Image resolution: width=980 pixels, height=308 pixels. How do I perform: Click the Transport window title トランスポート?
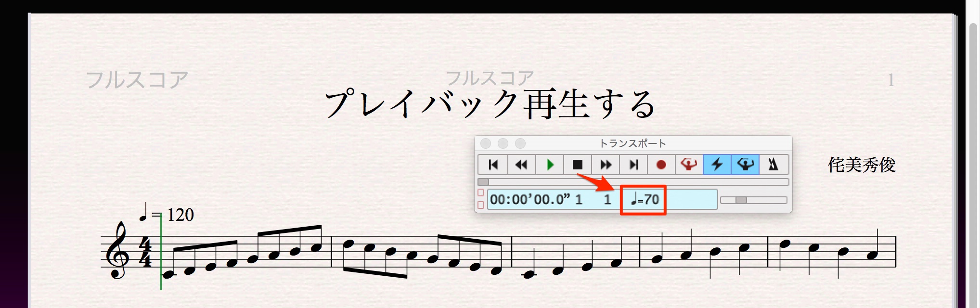tap(632, 143)
